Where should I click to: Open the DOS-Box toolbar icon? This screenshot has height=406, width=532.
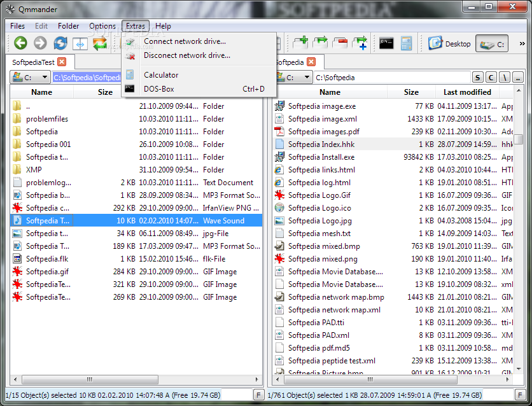[386, 43]
